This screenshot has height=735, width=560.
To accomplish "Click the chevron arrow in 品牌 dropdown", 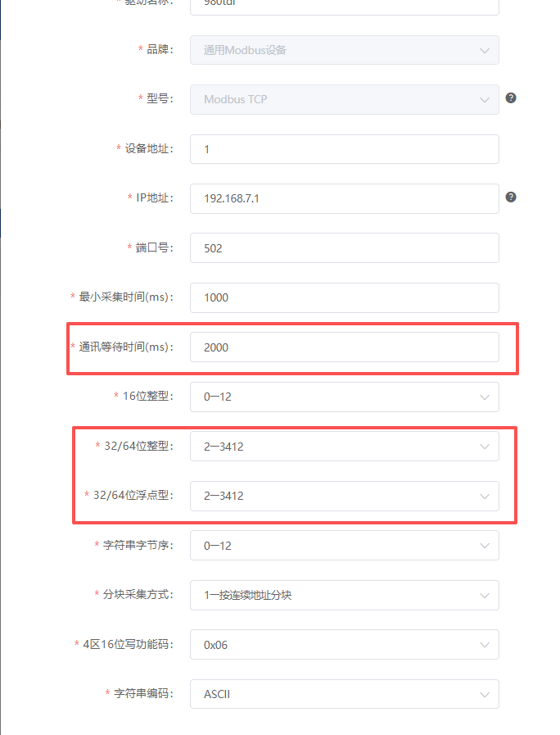I will coord(485,50).
